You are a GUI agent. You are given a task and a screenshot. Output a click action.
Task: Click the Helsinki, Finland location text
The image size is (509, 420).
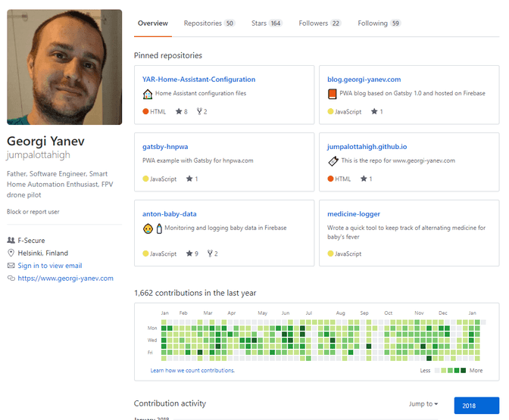click(43, 253)
